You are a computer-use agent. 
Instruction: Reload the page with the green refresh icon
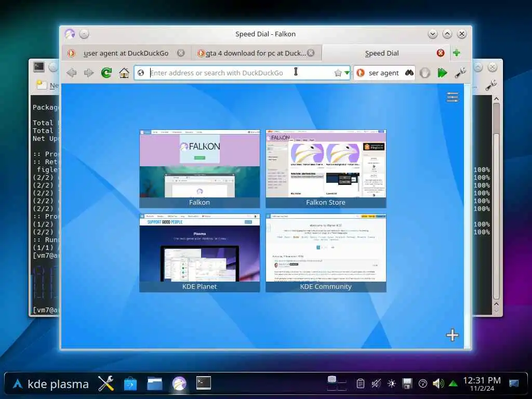(107, 73)
